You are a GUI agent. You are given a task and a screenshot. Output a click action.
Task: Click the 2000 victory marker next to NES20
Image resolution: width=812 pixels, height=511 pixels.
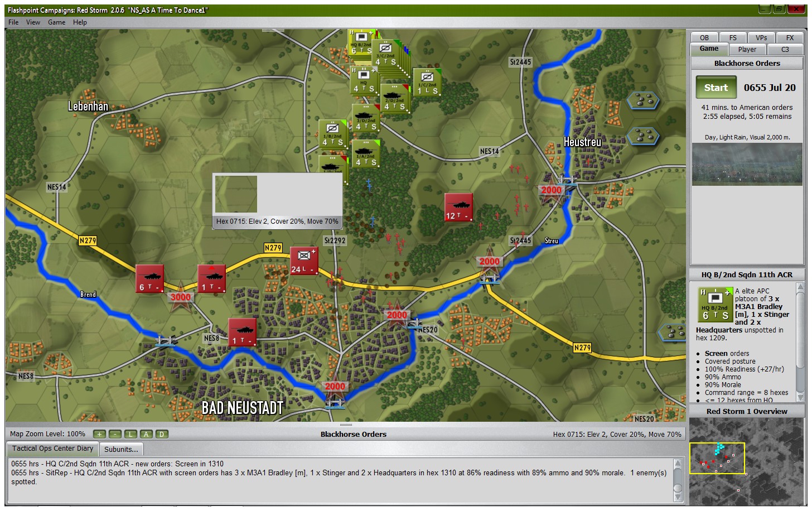point(397,314)
